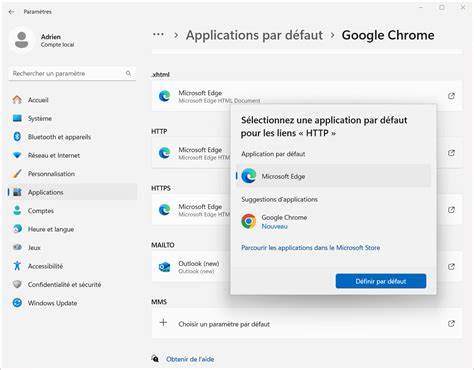Choose Microsoft Edge in the HTTP popup
The height and width of the screenshot is (370, 474).
click(x=333, y=176)
